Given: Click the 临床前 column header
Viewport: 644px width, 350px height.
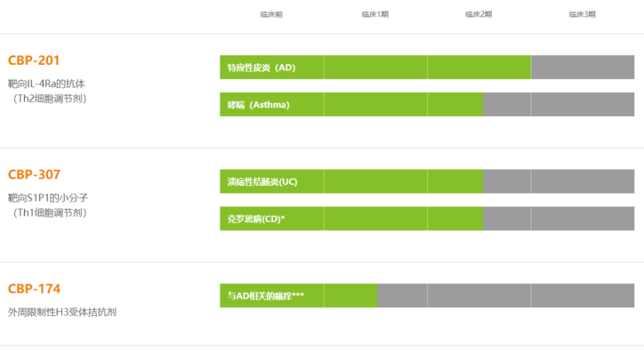Looking at the screenshot, I should (x=272, y=14).
